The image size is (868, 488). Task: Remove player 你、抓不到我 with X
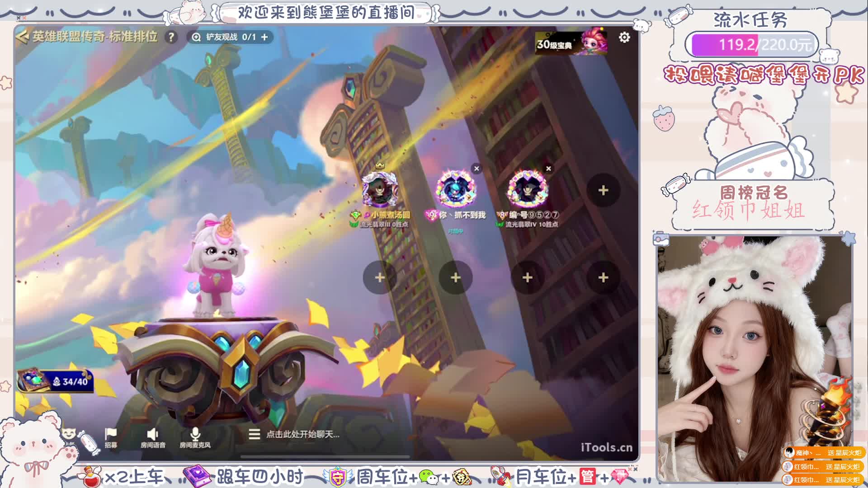pos(476,169)
